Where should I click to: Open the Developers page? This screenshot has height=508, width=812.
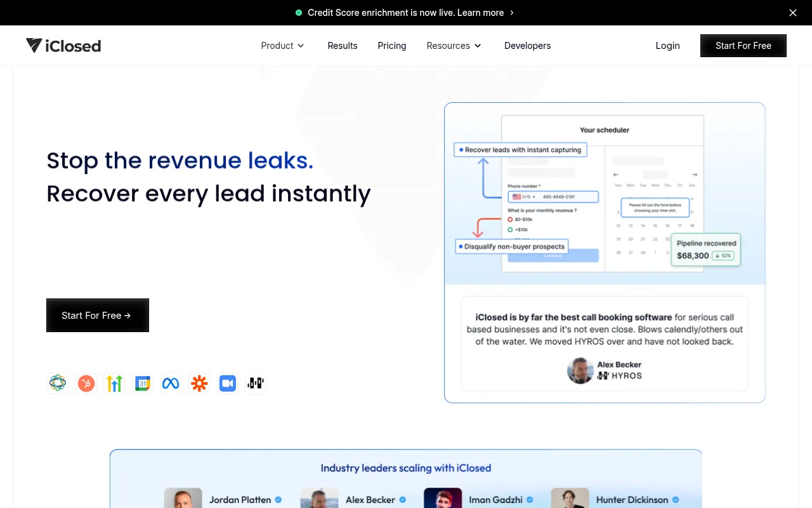(528, 46)
